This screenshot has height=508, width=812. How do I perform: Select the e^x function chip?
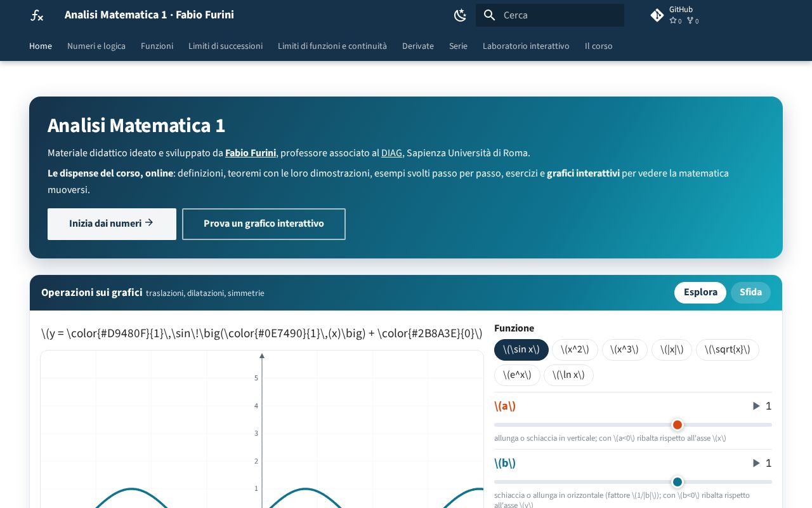click(517, 375)
